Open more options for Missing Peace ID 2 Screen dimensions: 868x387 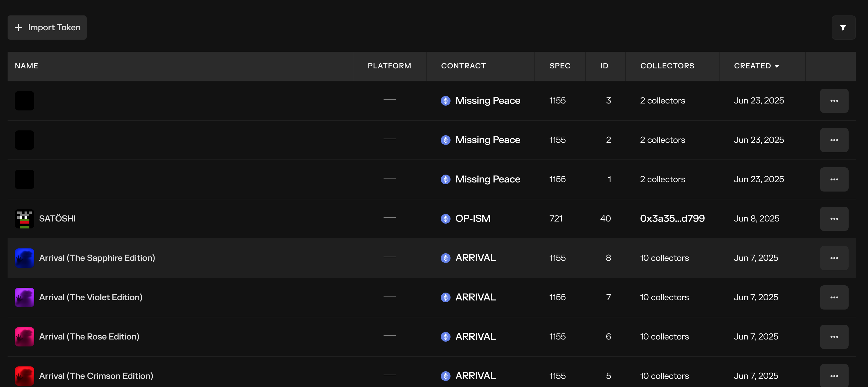pos(834,140)
